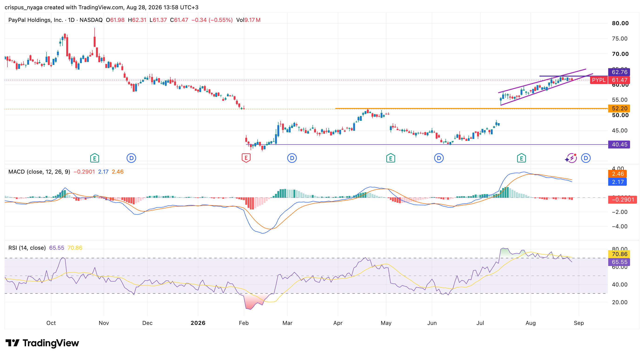Click the PYPL 61.47 red price tag
The image size is (644, 357).
[610, 80]
